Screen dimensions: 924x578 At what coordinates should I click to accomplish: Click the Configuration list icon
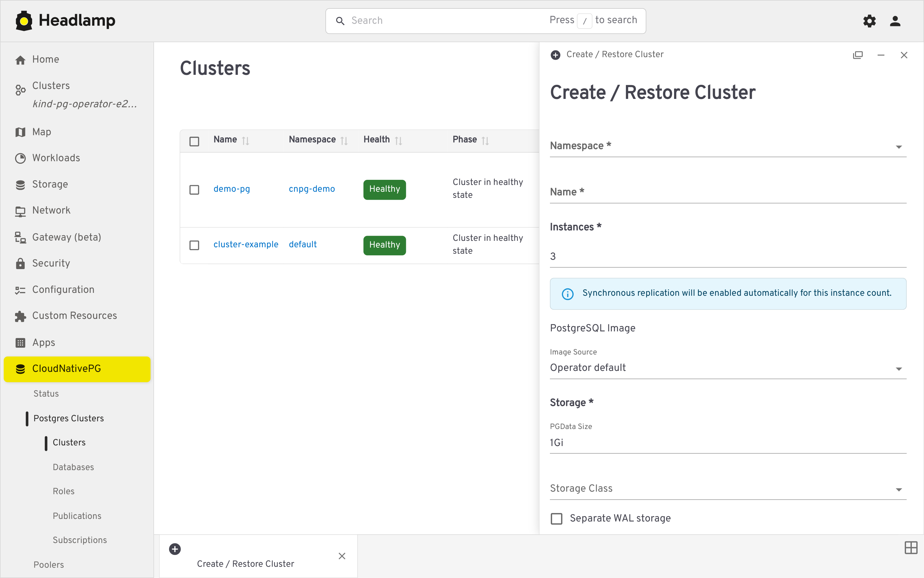pos(20,290)
